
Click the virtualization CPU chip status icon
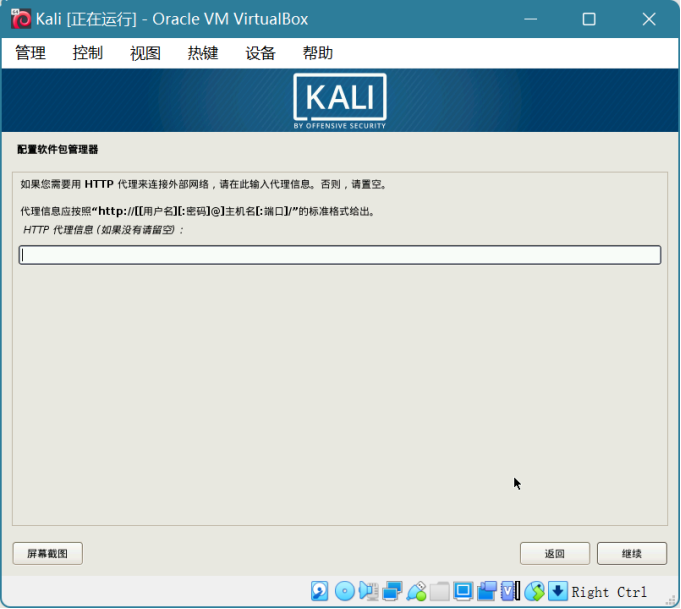[510, 591]
